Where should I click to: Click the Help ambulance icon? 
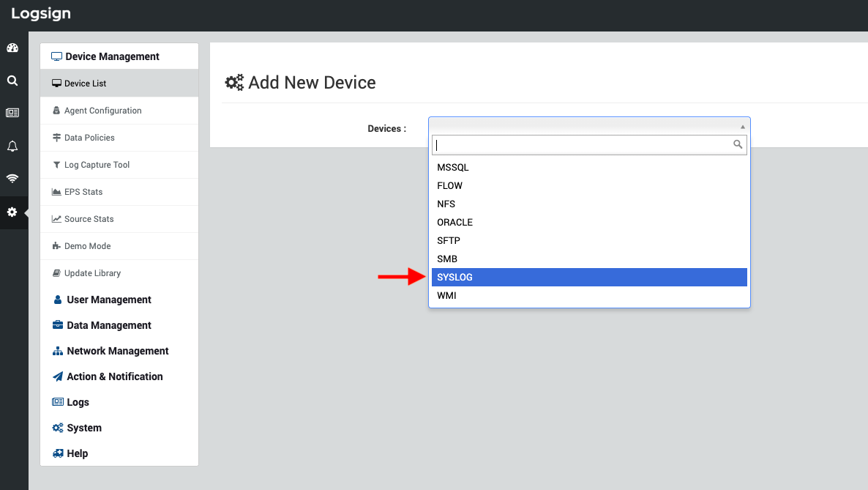point(58,453)
